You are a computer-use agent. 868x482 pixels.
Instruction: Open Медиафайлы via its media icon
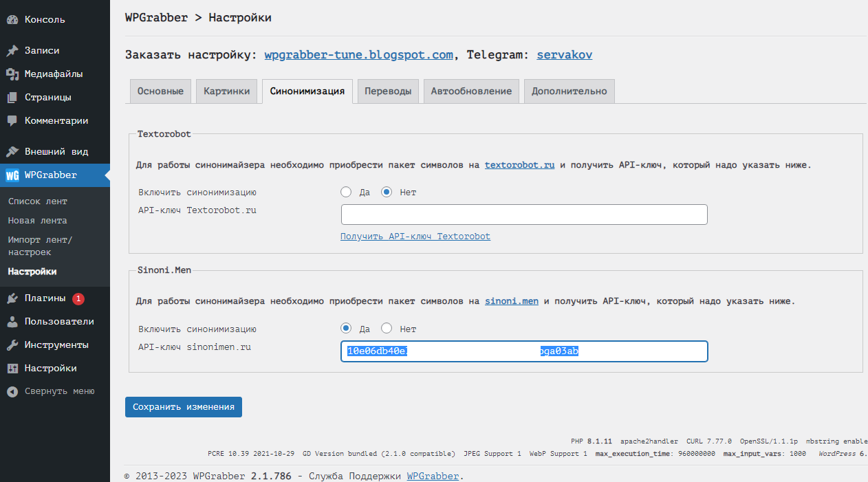point(12,74)
